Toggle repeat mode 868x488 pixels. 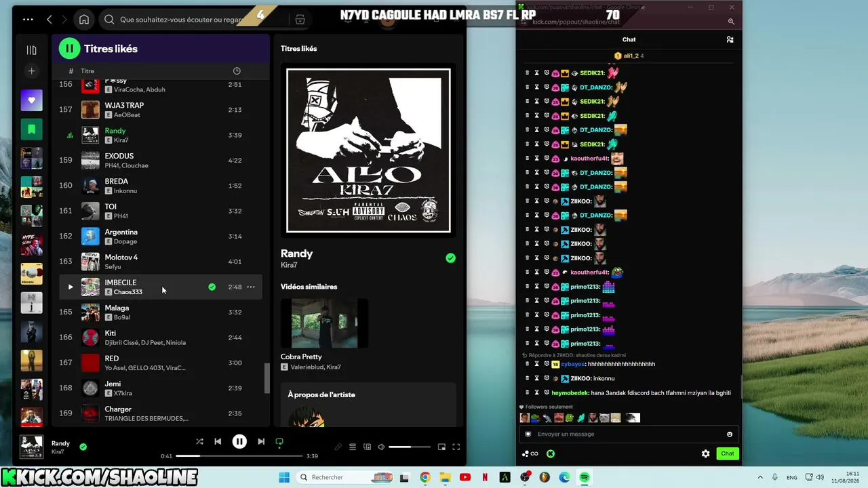pos(279,442)
